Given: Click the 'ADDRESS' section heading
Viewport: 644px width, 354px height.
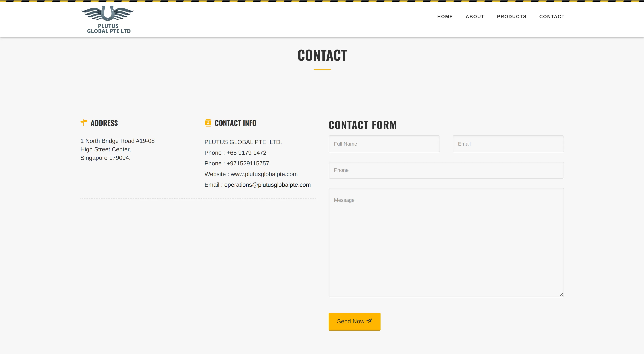Looking at the screenshot, I should click(x=104, y=123).
